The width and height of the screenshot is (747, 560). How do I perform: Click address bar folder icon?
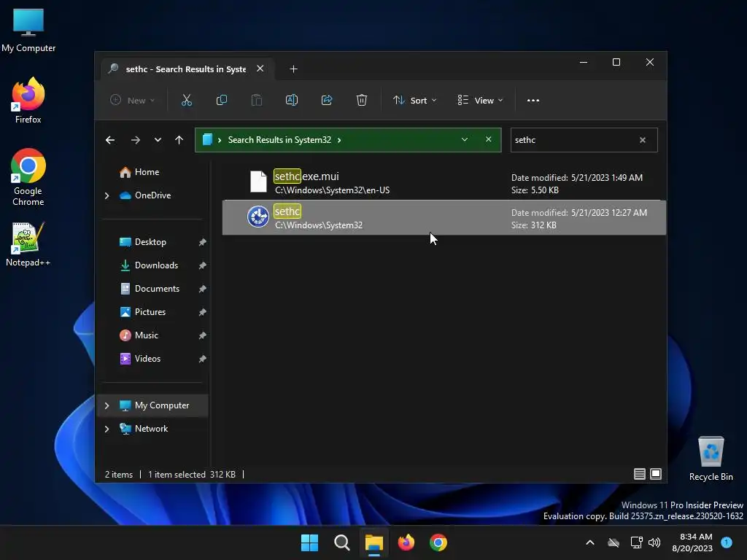(207, 139)
